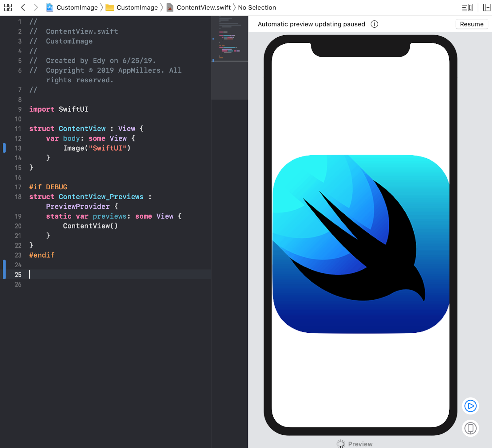Screen dimensions: 492x448
Task: Show info about paused preview updating
Action: [x=374, y=24]
